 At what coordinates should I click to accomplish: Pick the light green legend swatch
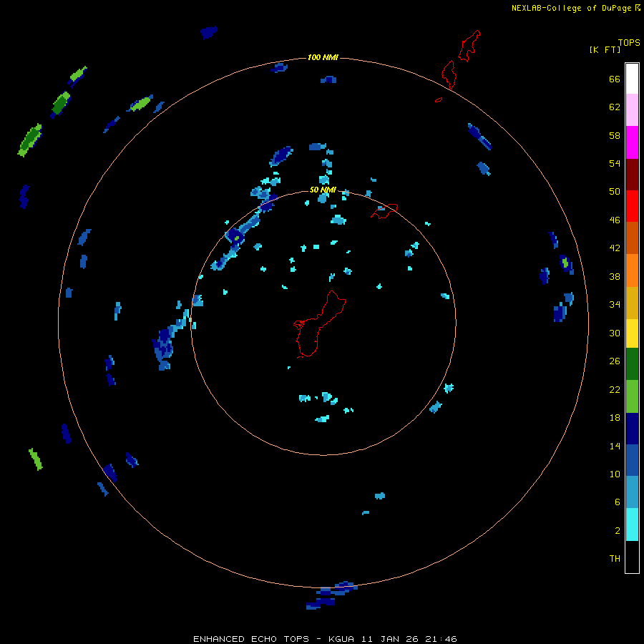[632, 396]
